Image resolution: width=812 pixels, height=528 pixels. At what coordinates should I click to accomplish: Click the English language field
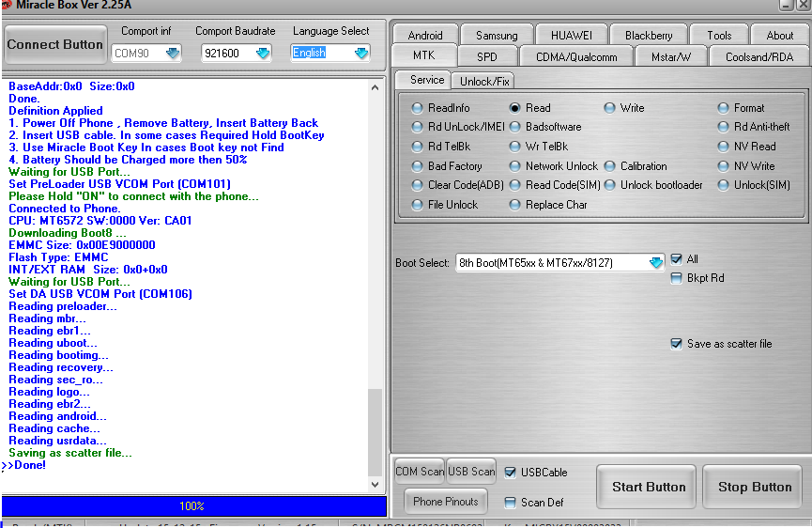click(330, 53)
